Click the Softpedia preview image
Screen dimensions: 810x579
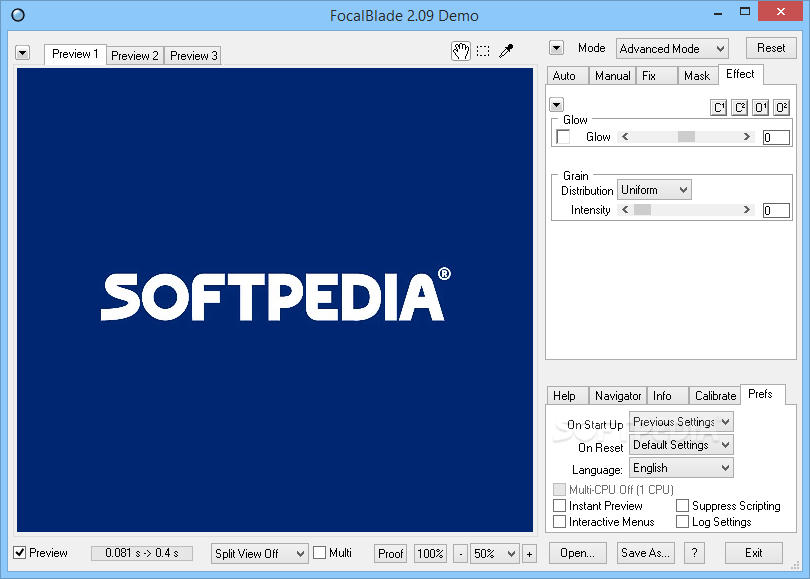275,300
